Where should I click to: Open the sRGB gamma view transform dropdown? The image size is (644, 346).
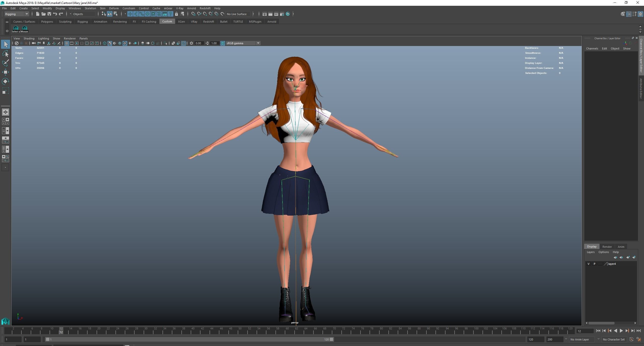click(x=243, y=43)
